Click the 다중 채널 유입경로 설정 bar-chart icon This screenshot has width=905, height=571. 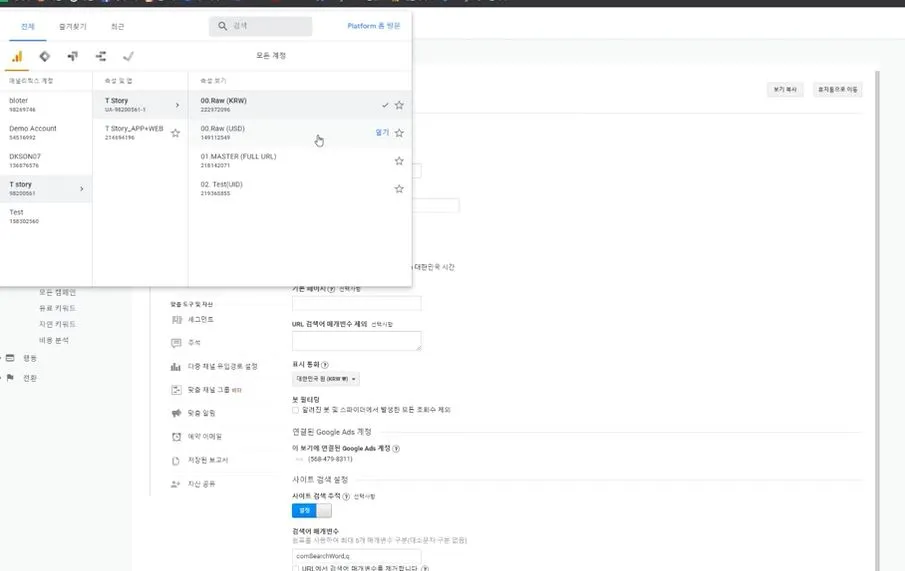pos(175,367)
